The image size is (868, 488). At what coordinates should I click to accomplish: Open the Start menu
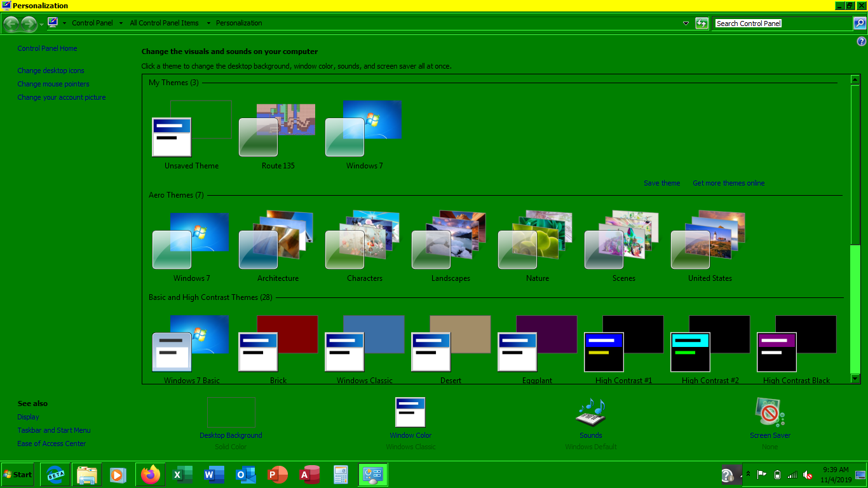click(18, 475)
